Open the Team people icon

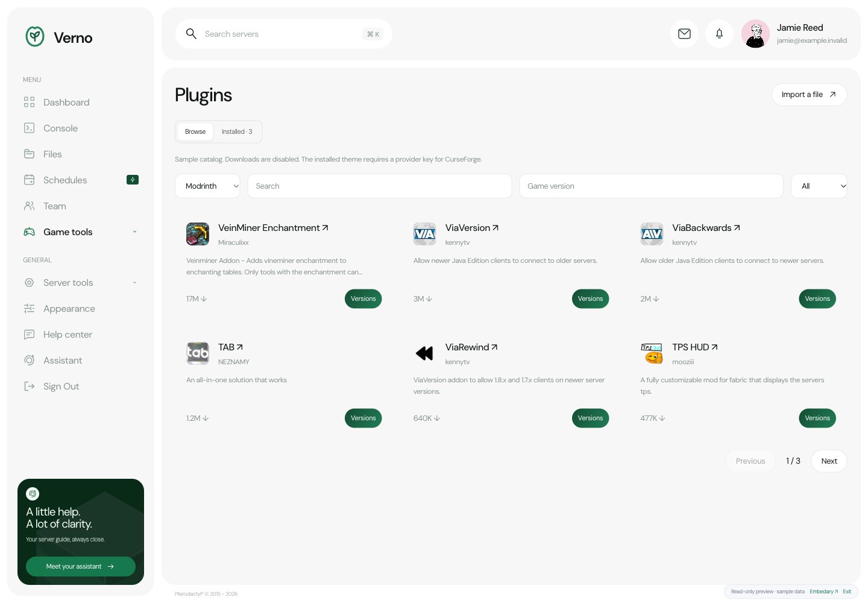(x=29, y=206)
